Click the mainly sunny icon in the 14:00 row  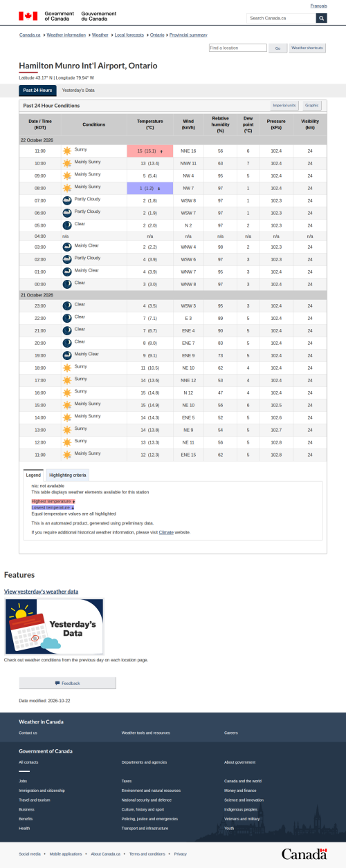point(67,417)
